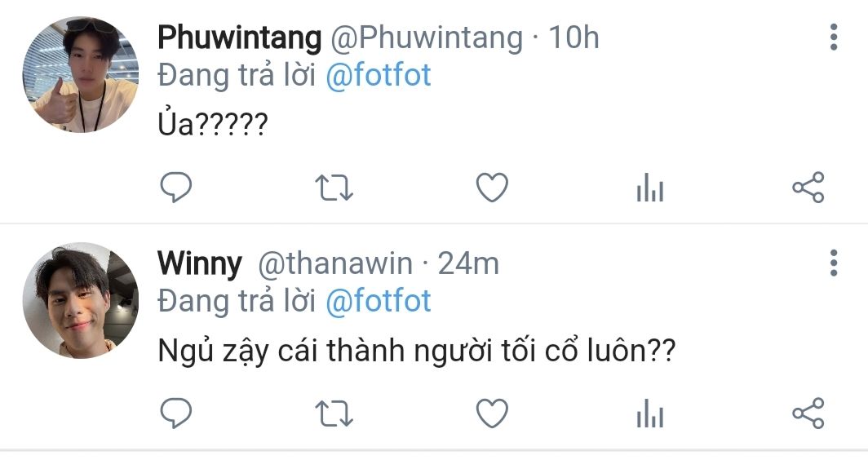Open more options for Phuwintang's tweet
This screenshot has width=868, height=460.
click(x=833, y=38)
